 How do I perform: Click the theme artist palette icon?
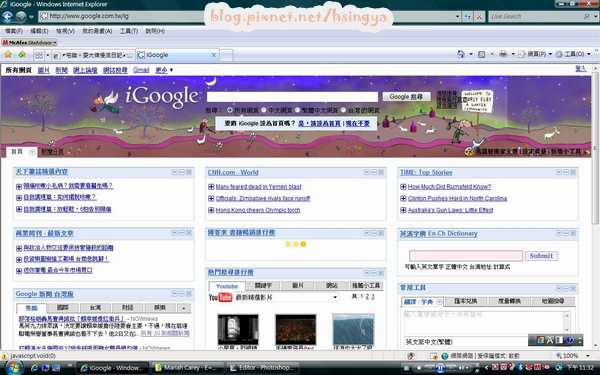tap(469, 152)
